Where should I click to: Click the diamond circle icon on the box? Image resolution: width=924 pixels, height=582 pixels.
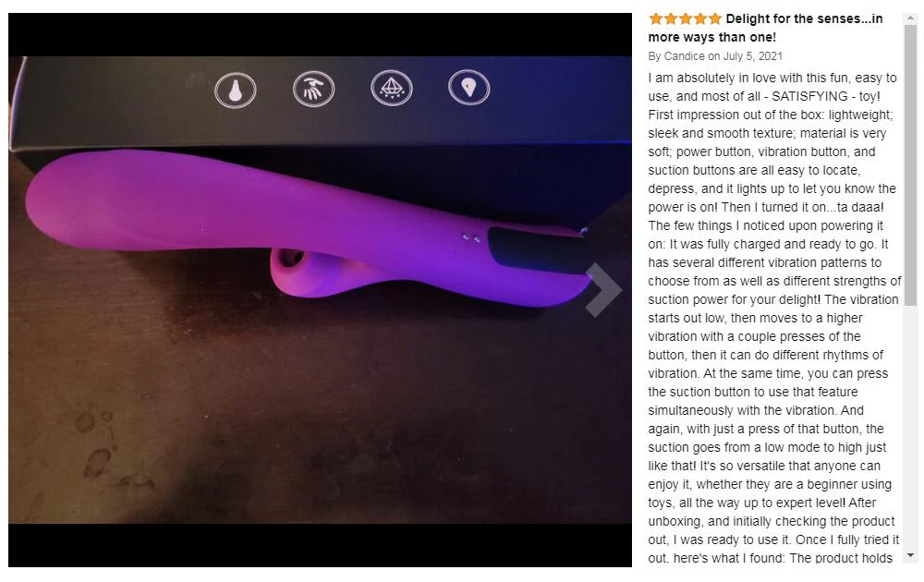[391, 88]
